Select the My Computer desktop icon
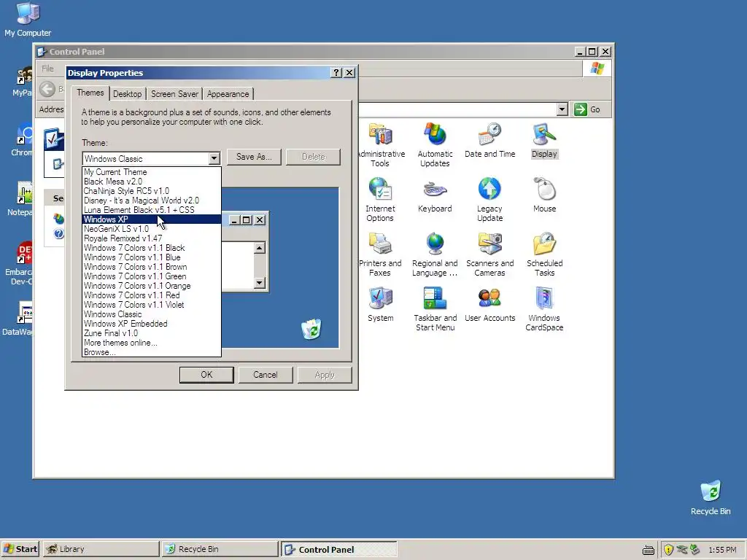747x560 pixels. pyautogui.click(x=28, y=20)
